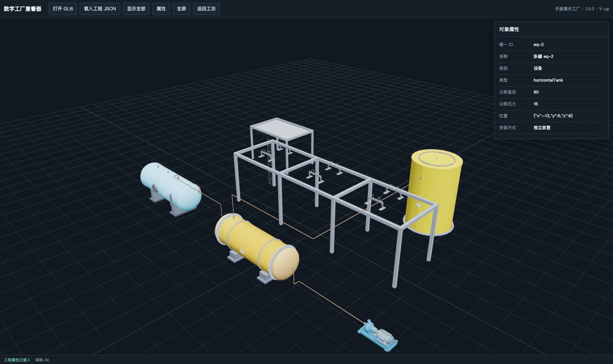Click the 公称直径 value 80

536,92
